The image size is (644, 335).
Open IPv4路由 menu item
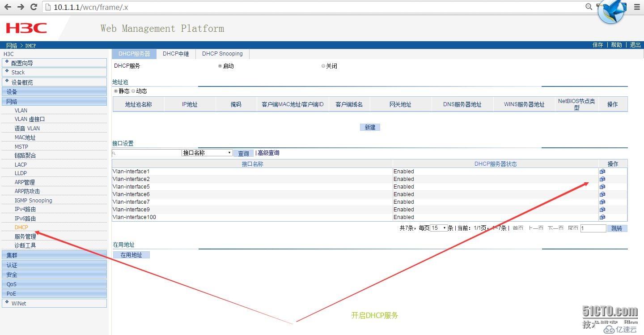coord(25,209)
